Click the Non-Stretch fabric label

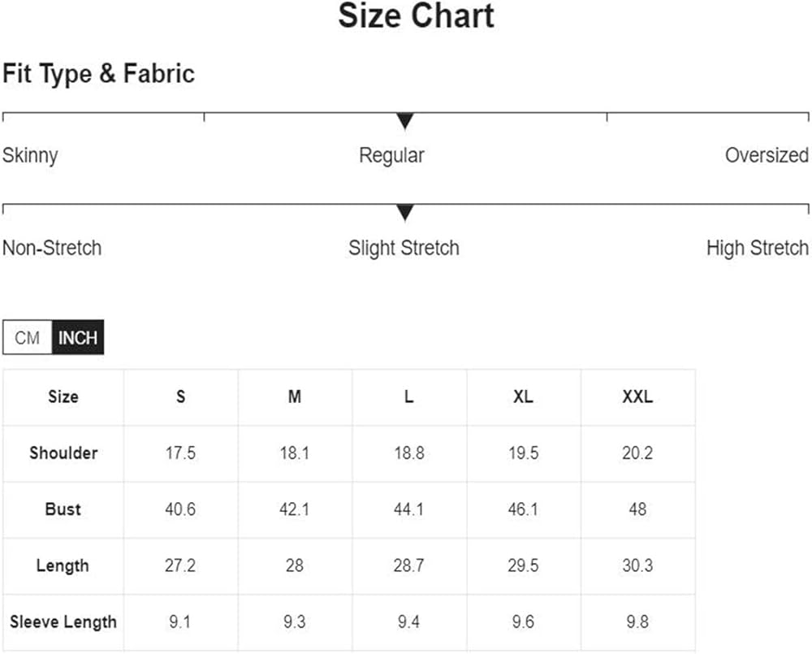pos(52,248)
